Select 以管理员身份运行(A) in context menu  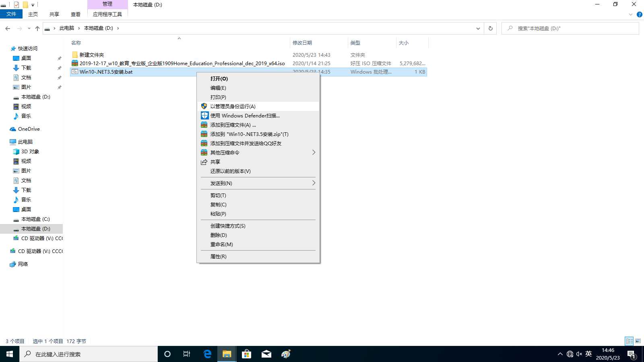coord(258,106)
